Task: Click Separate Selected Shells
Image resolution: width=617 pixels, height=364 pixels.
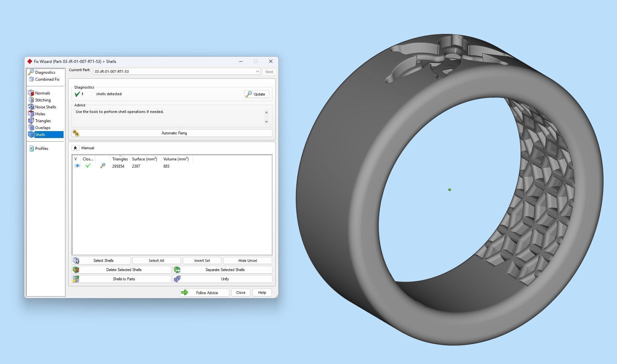Action: (223, 270)
